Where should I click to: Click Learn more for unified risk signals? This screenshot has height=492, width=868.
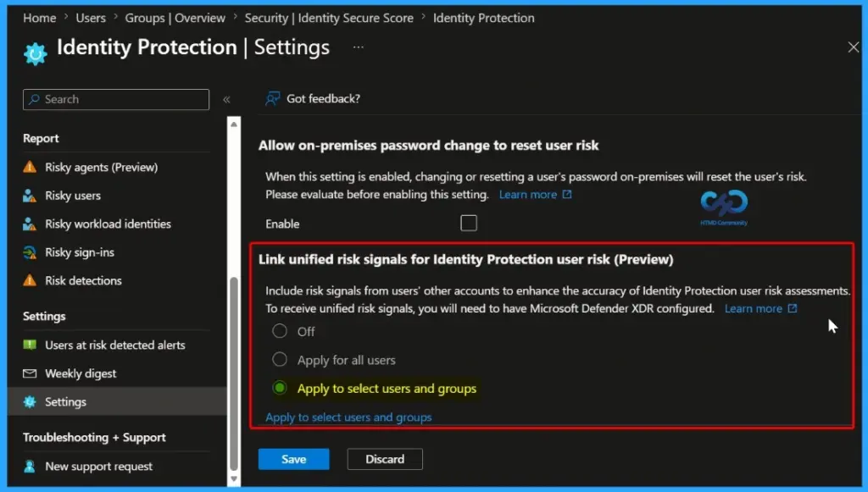pyautogui.click(x=753, y=308)
